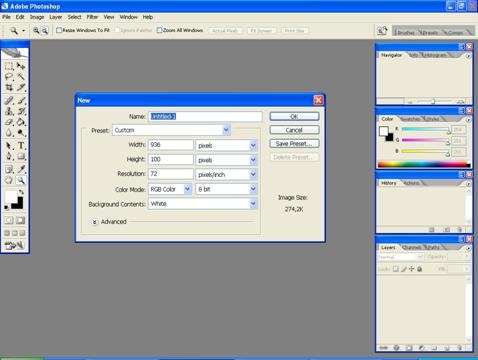Viewport: 478px width, 360px height.
Task: Open the Image menu
Action: pyautogui.click(x=37, y=17)
